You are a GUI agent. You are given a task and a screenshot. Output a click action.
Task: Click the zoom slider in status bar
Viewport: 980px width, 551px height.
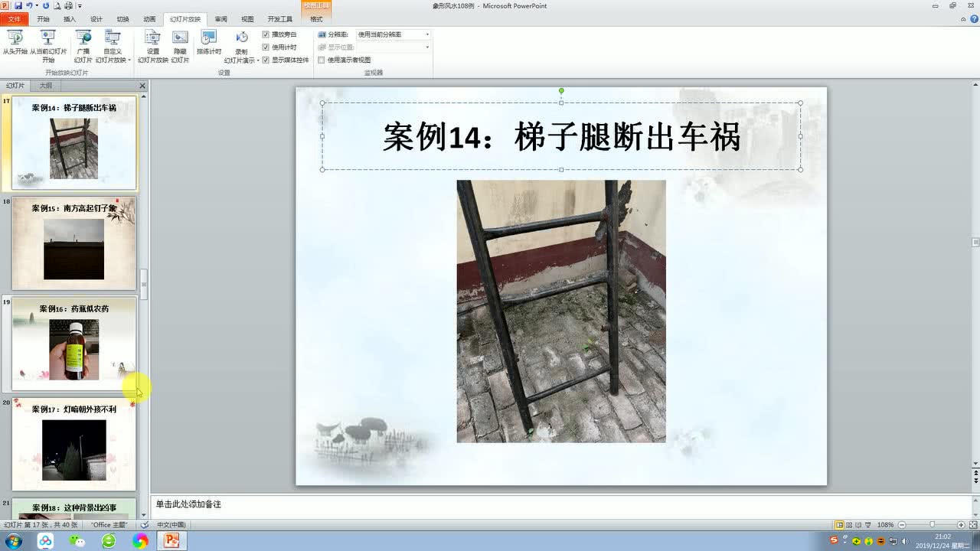coord(932,525)
